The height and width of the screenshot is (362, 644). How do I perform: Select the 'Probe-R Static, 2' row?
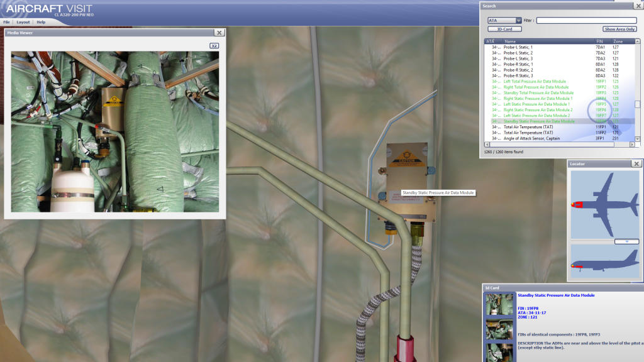point(559,70)
